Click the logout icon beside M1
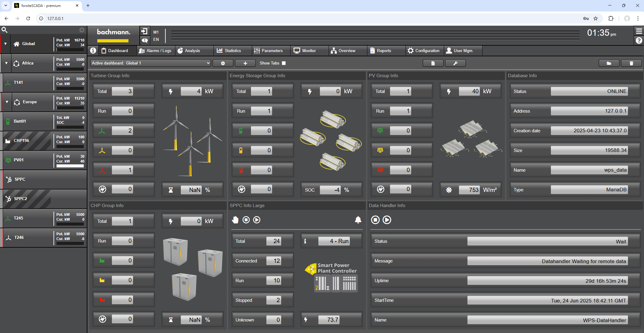Viewport: 644px width, 333px height. tap(145, 31)
